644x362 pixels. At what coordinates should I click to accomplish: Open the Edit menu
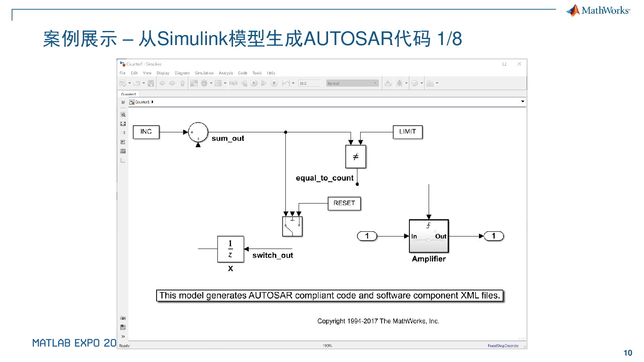[134, 73]
